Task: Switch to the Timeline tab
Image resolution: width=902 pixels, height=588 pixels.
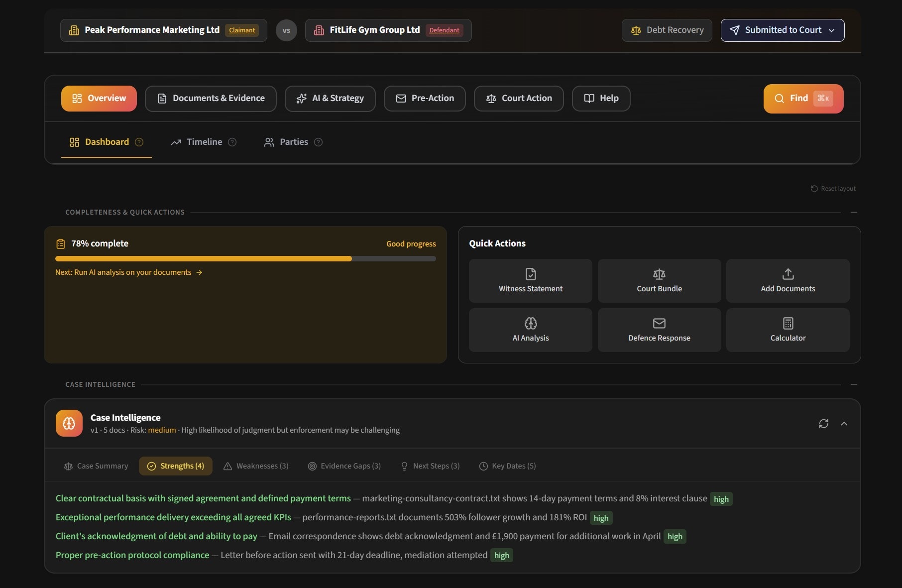Action: (x=204, y=142)
